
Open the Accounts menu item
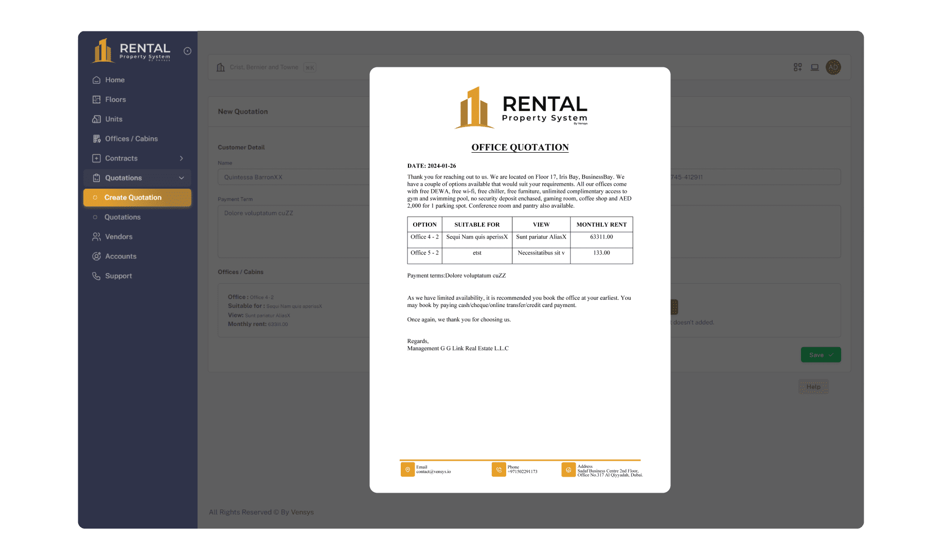(137, 256)
